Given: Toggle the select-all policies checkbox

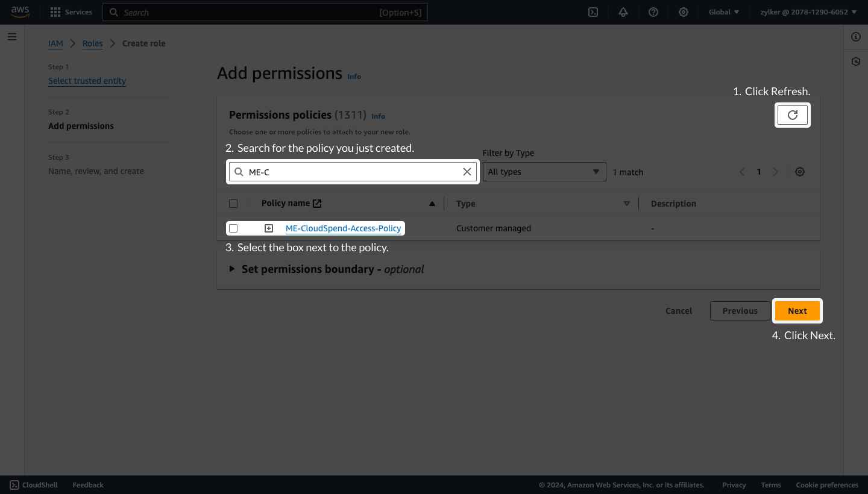Looking at the screenshot, I should (233, 203).
